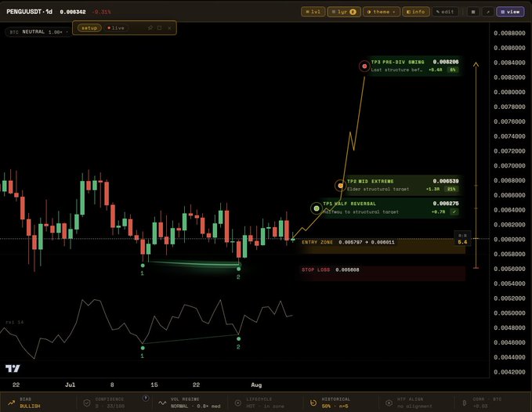
Task: Click the HTF ALIGN eye icon
Action: coord(389,403)
